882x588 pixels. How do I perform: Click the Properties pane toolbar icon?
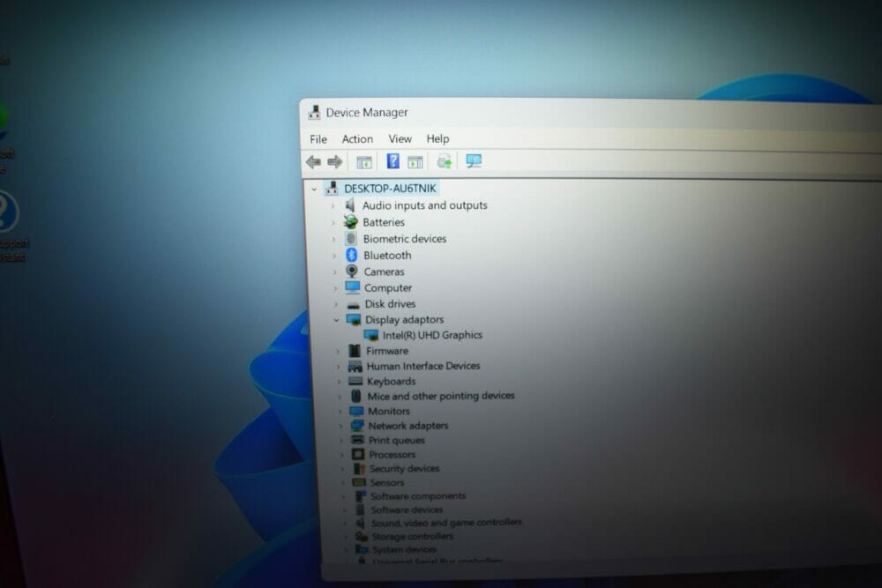click(415, 162)
